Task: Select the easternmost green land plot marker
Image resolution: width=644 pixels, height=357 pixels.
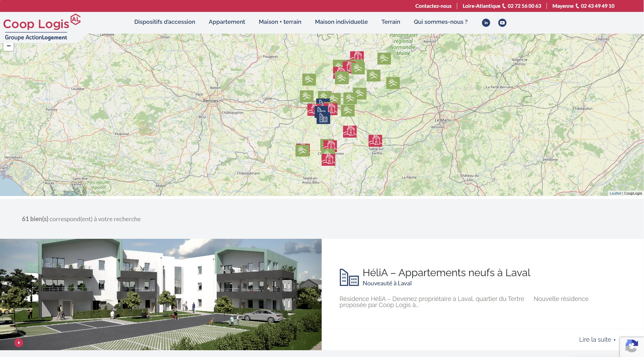Action: click(393, 83)
